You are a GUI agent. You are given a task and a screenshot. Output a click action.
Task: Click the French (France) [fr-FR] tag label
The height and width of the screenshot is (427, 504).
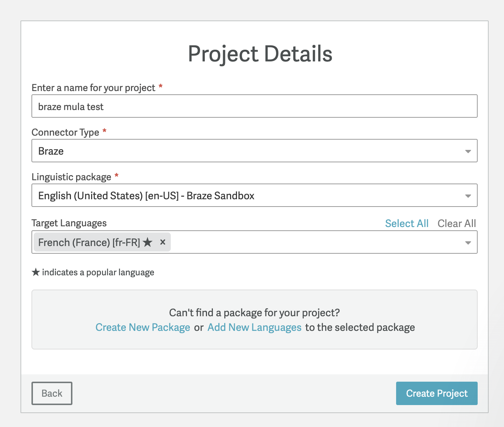89,242
